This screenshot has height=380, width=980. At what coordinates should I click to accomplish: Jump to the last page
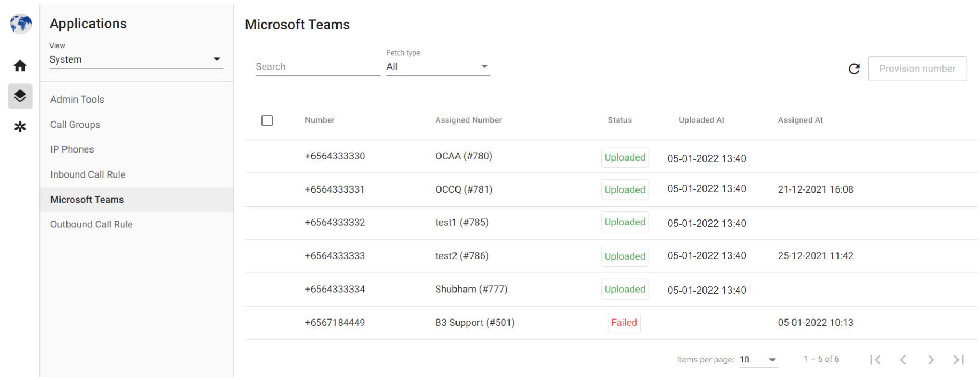(959, 360)
